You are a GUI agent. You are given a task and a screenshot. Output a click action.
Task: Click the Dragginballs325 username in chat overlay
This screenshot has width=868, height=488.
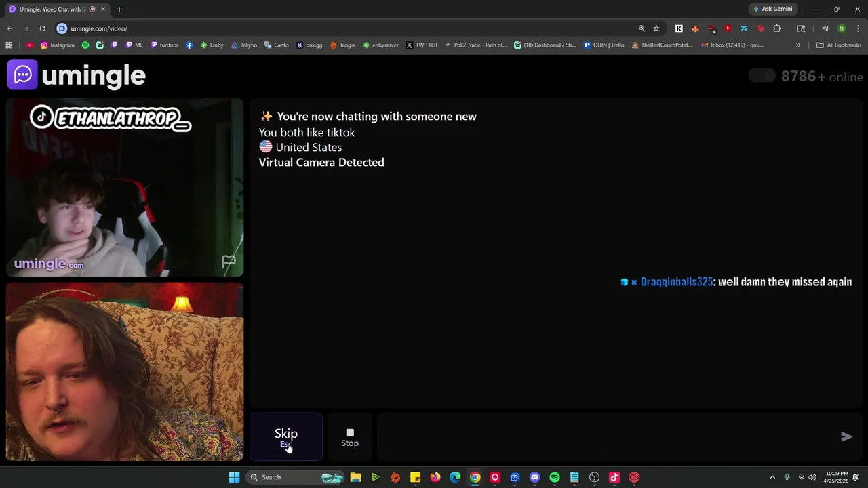pos(677,282)
